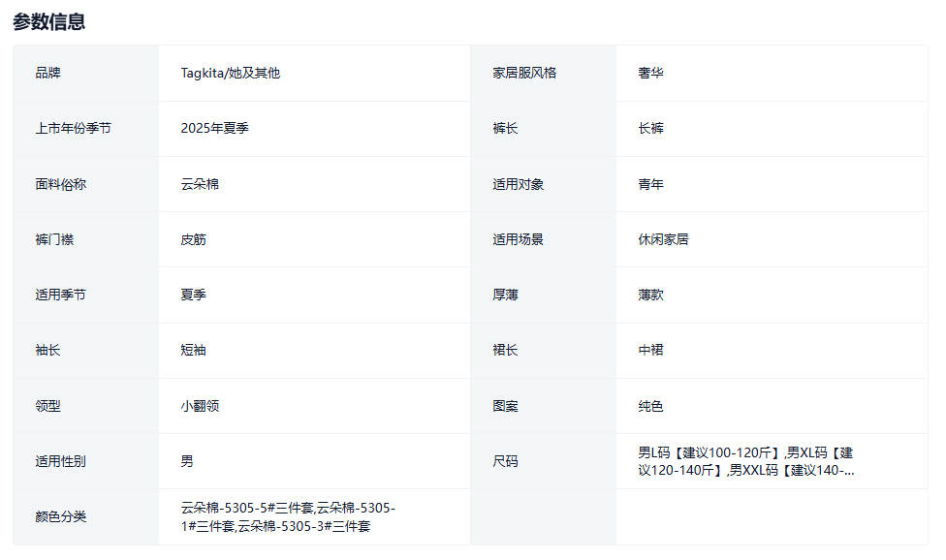The width and height of the screenshot is (946, 560).
Task: Click the 适用对象 value 青年
Action: click(650, 184)
